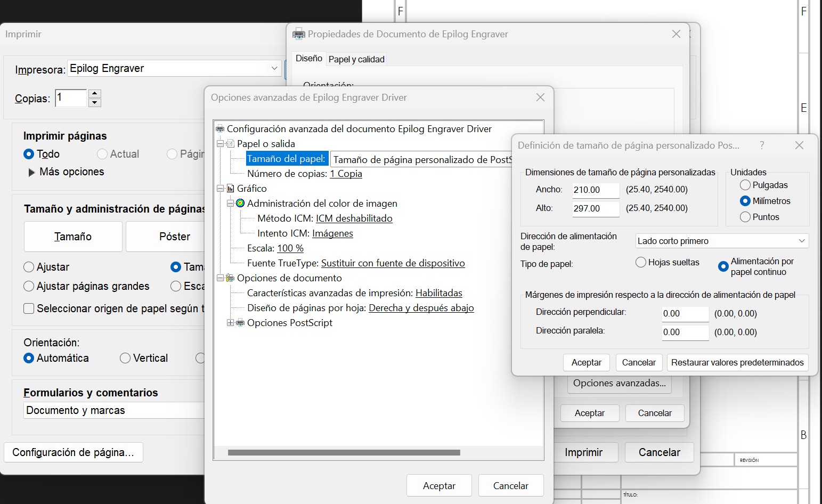Click the 100 % scale link
Screen dimensions: 822x504
pyautogui.click(x=290, y=248)
